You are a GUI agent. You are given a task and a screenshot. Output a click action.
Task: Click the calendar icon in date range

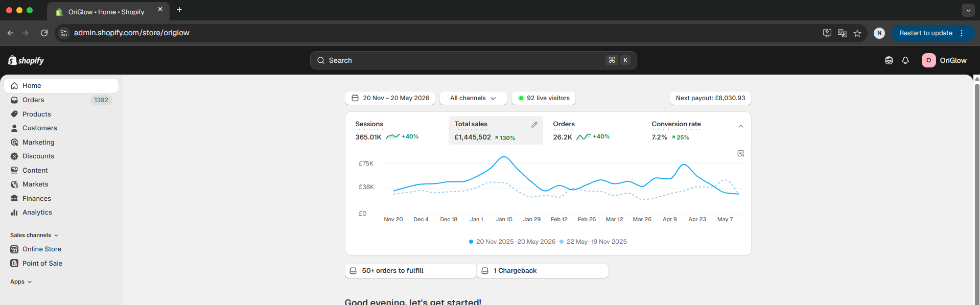pos(355,98)
